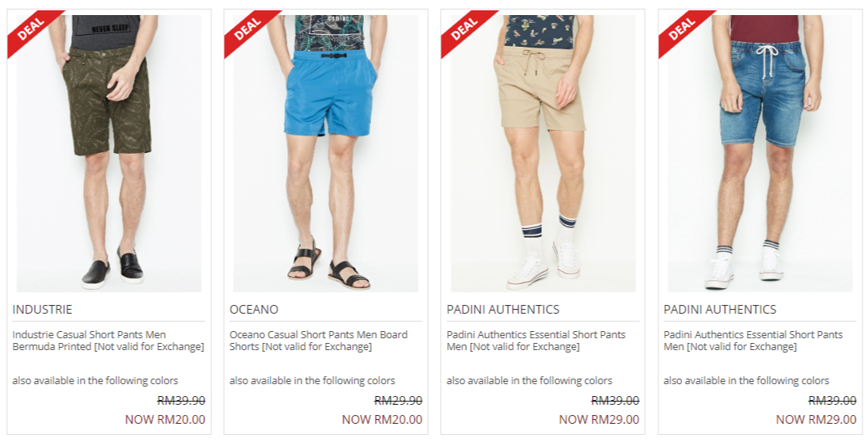Open the blue board shorts photo

(x=326, y=153)
